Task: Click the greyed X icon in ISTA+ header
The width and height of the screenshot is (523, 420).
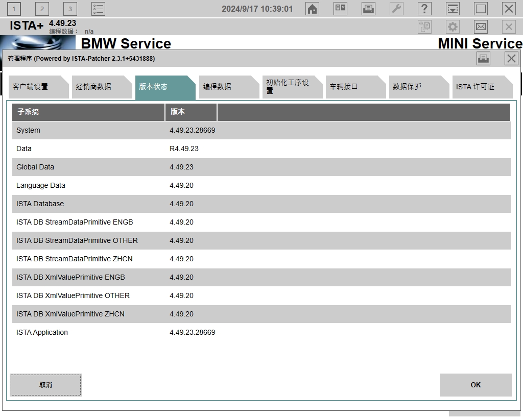Action: [509, 27]
